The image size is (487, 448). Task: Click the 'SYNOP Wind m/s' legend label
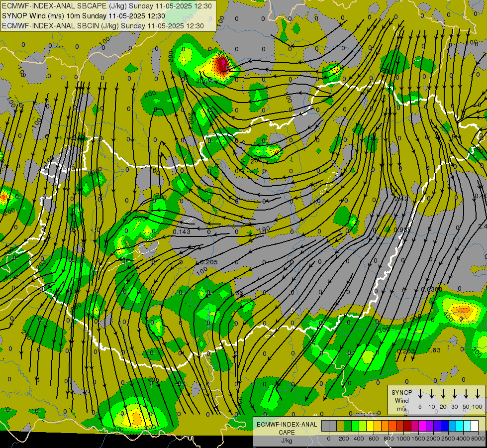[x=401, y=400]
